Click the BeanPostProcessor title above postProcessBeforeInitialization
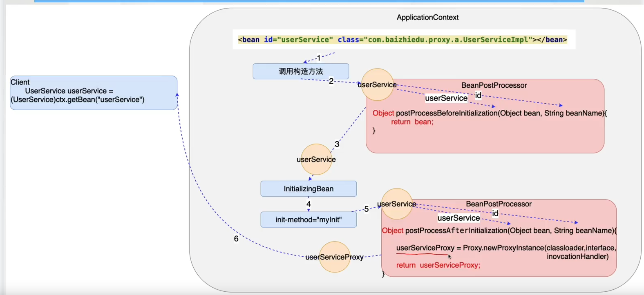 tap(494, 85)
